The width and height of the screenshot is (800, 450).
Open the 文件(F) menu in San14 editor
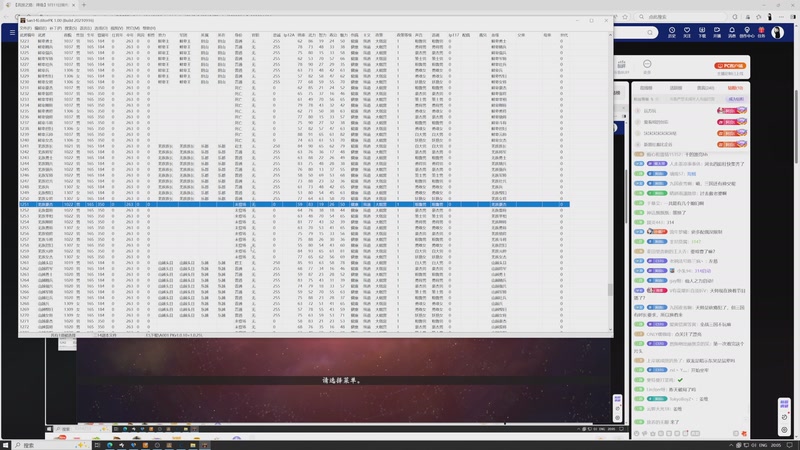[25, 28]
